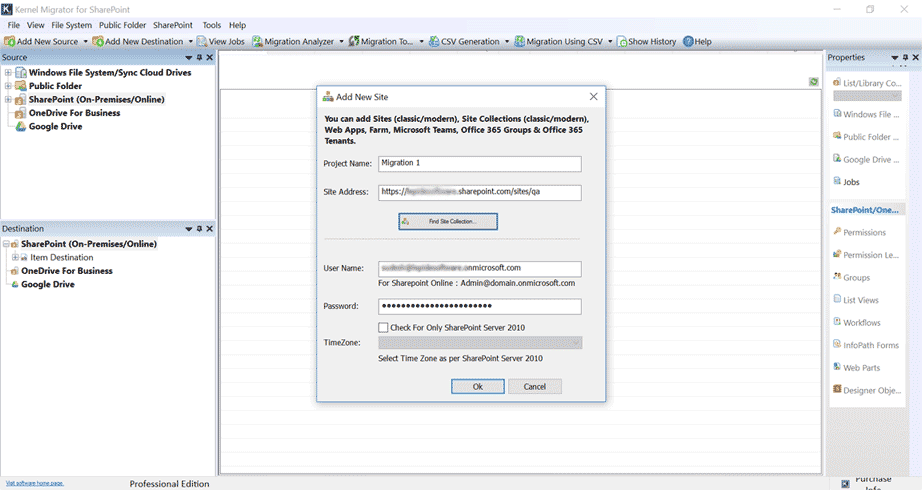Click the Add New Source toolbar icon
Screen dimensions: 922x490
9,42
